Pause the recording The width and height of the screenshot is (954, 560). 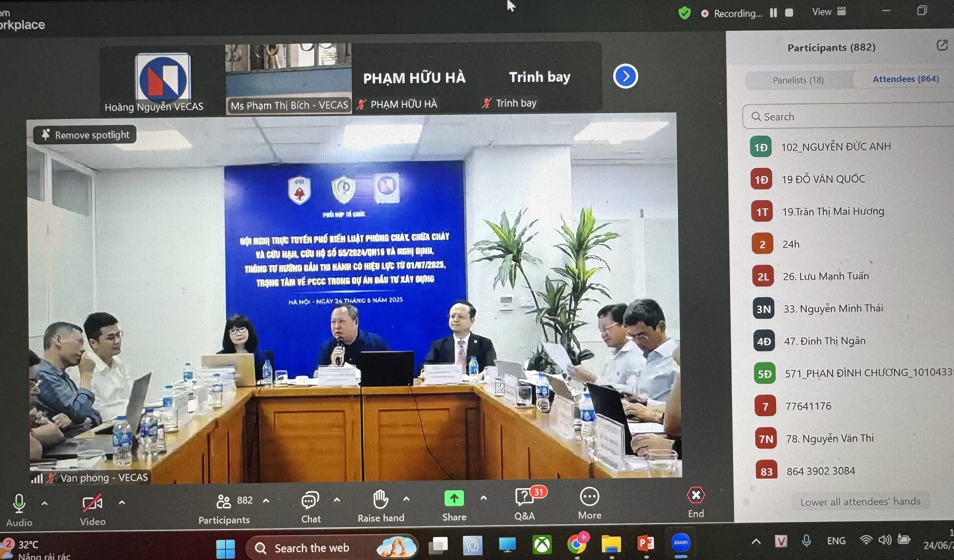pos(773,13)
